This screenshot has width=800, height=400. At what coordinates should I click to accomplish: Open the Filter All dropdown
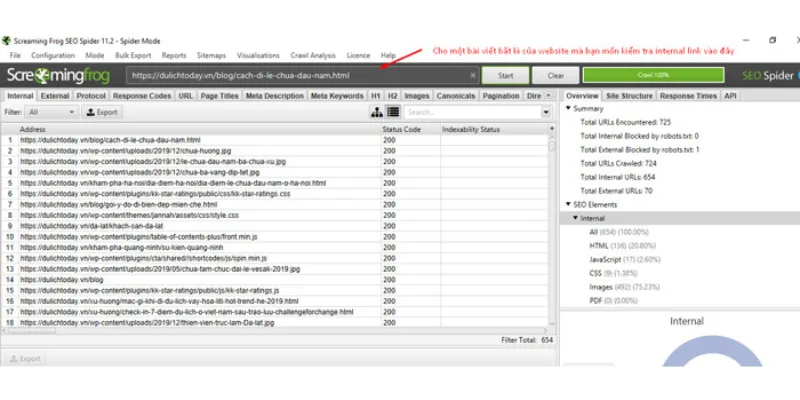coord(53,112)
